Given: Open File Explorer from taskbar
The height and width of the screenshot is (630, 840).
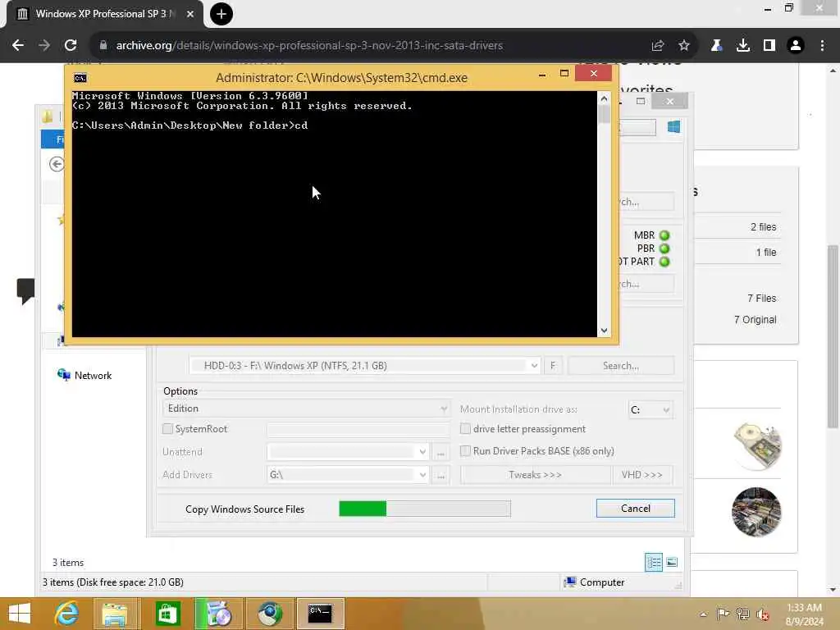Looking at the screenshot, I should 115,614.
